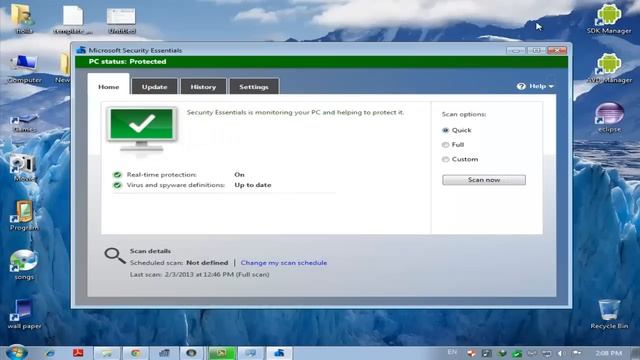
Task: Click the 'Scan details' heading
Action: click(150, 251)
